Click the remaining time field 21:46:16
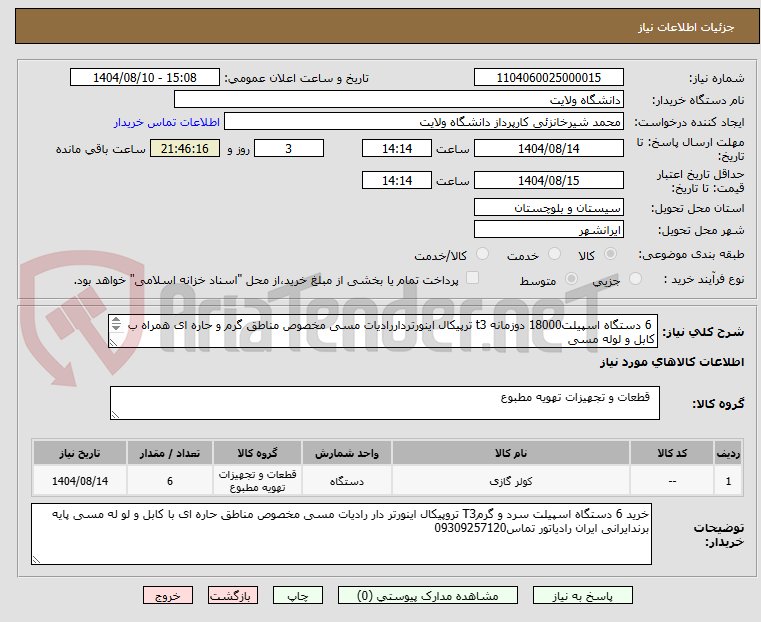This screenshot has height=622, width=761. click(185, 148)
